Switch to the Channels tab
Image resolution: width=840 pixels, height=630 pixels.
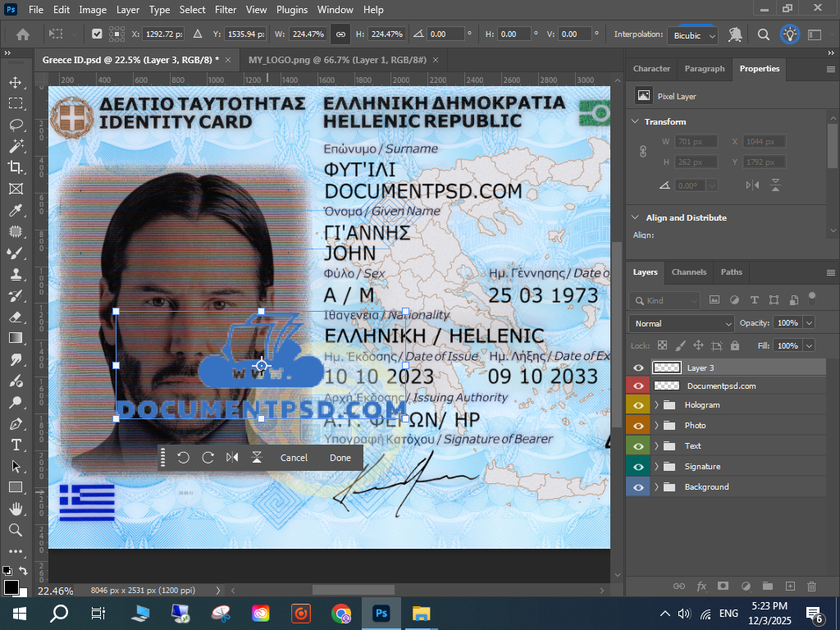click(688, 272)
